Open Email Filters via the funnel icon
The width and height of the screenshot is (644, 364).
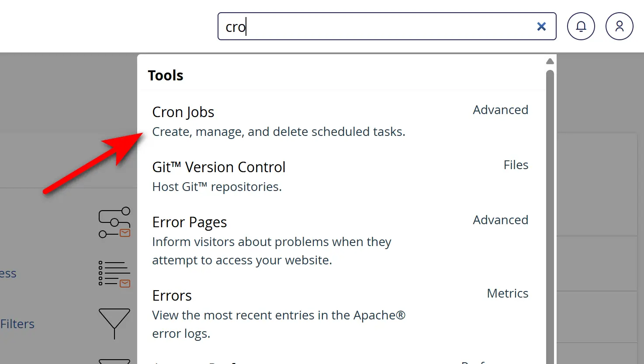114,324
